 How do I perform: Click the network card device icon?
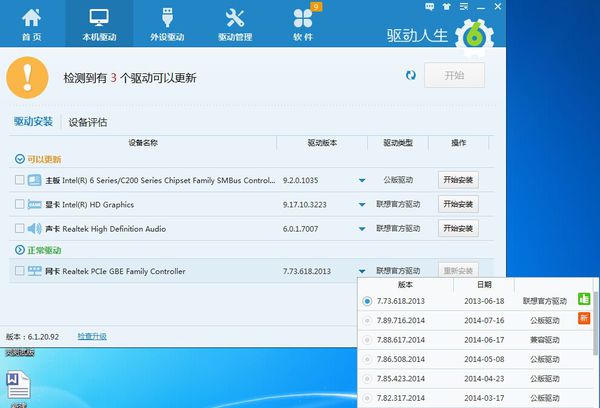click(x=34, y=271)
